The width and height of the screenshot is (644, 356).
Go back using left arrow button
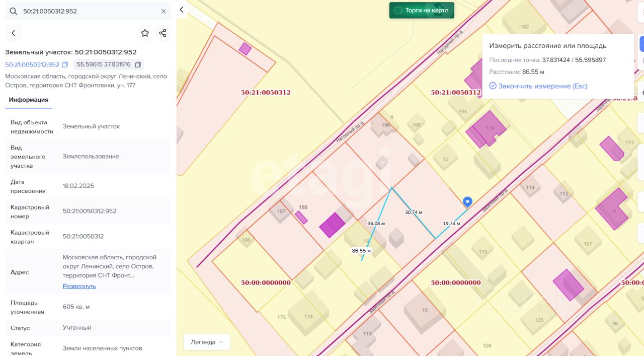coord(14,33)
